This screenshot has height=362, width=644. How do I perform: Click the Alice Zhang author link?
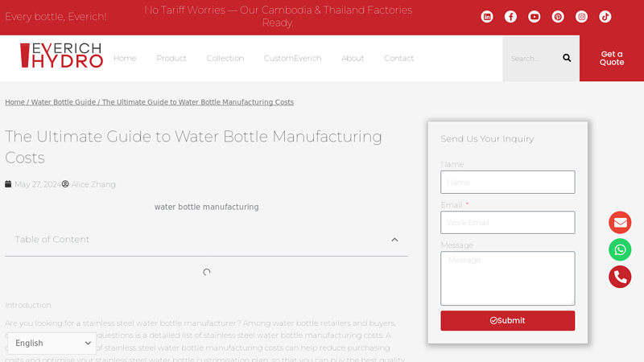[x=93, y=184]
